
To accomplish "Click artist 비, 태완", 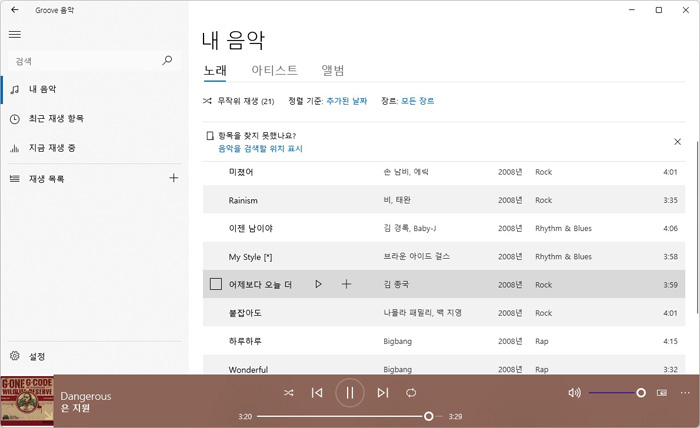I will click(397, 200).
